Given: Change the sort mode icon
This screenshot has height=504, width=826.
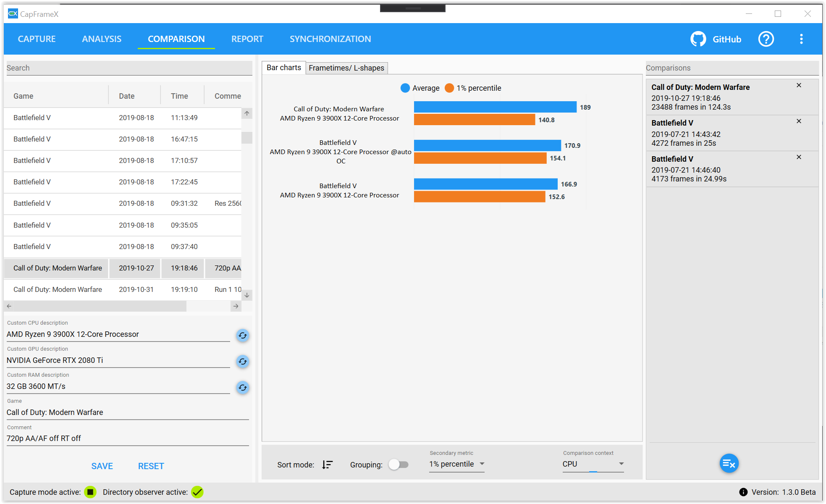Looking at the screenshot, I should (327, 465).
